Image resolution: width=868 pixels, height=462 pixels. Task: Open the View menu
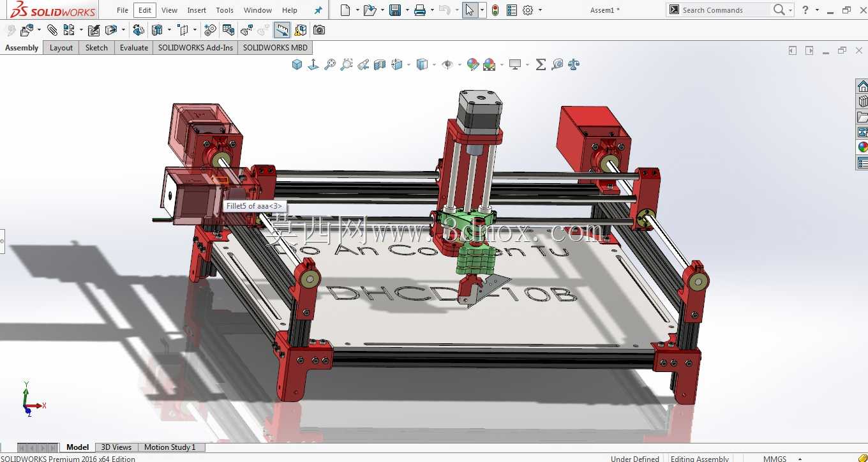pos(169,10)
